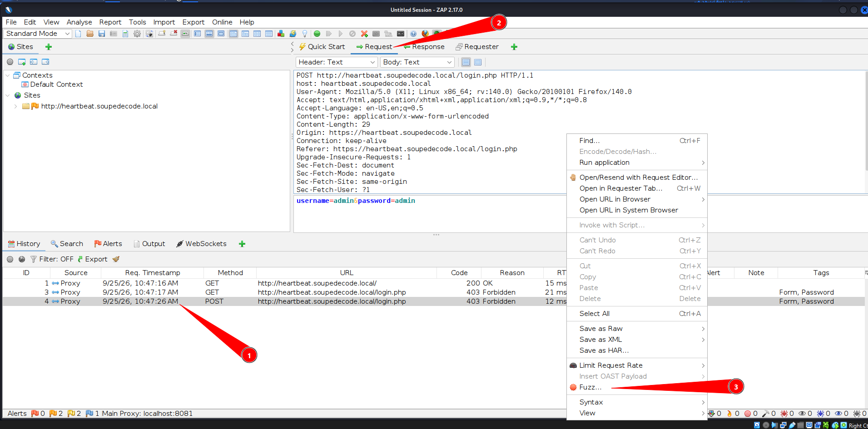Click the Export icon in History toolbar
Screen dimensions: 868x429
pos(93,259)
